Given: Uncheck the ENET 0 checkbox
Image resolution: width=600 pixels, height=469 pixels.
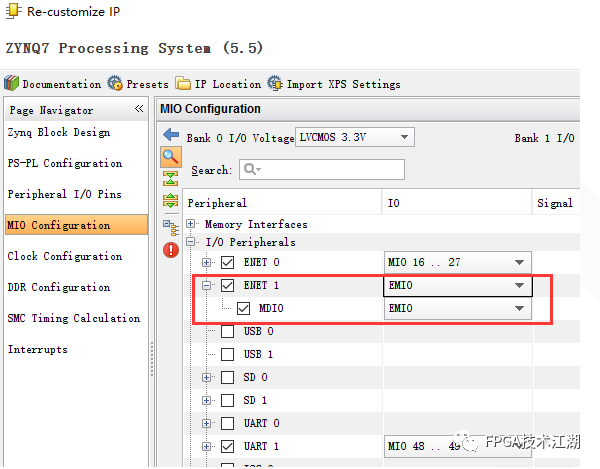Looking at the screenshot, I should pyautogui.click(x=227, y=262).
